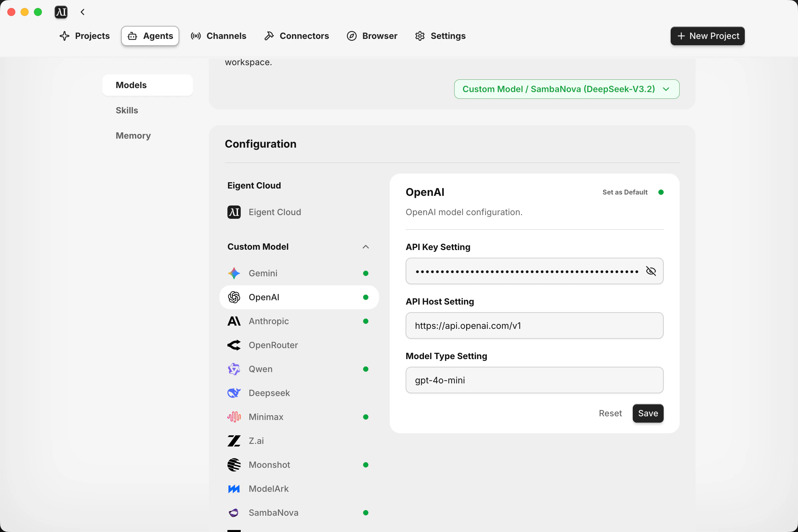Open SambaNova via its icon

[x=234, y=512]
